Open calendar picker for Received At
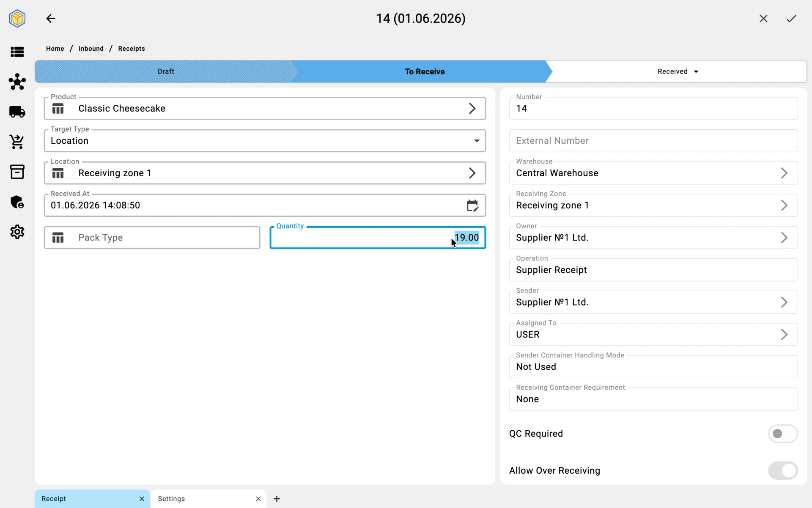Viewport: 812px width, 508px height. [x=472, y=205]
